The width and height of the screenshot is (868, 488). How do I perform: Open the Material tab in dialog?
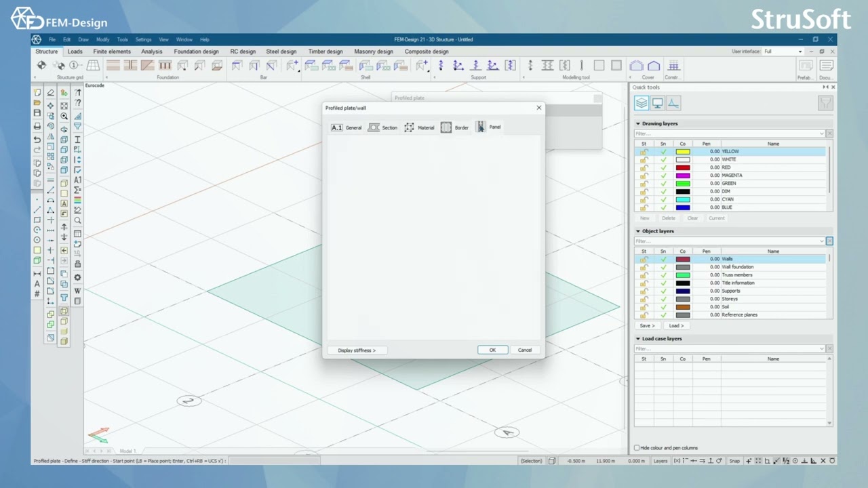coord(419,127)
